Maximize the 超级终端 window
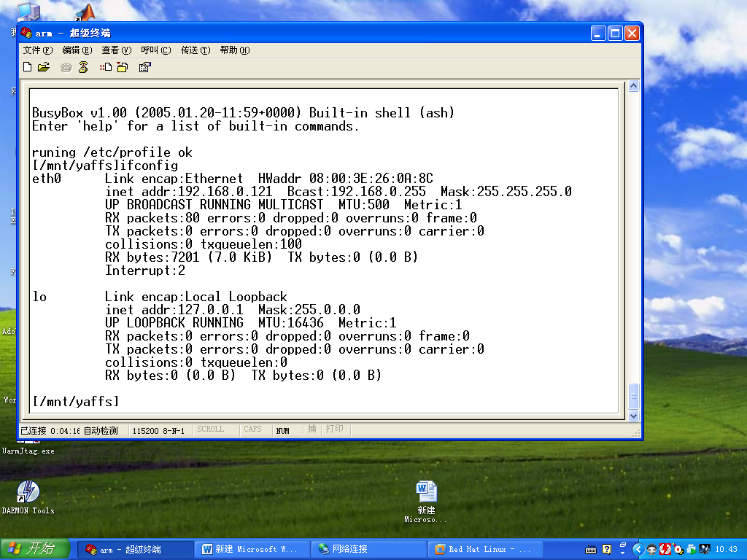The width and height of the screenshot is (747, 560). (615, 34)
